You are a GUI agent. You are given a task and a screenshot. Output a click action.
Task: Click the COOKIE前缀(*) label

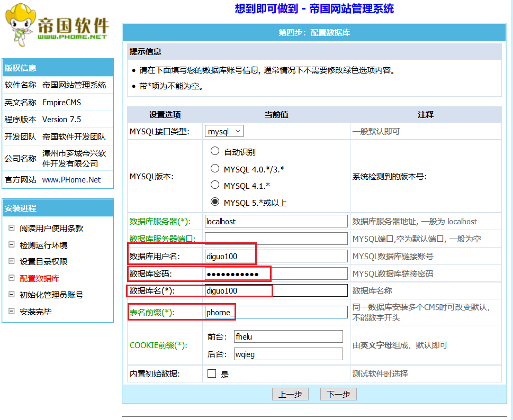(x=158, y=345)
